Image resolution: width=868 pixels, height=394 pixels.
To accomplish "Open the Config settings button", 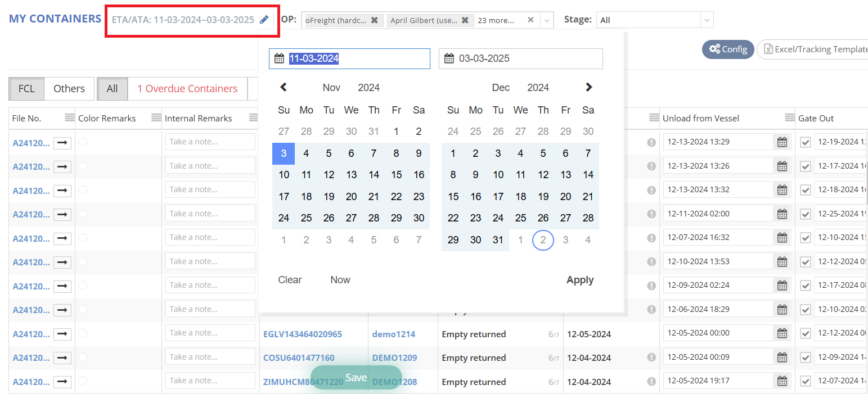I will [728, 49].
